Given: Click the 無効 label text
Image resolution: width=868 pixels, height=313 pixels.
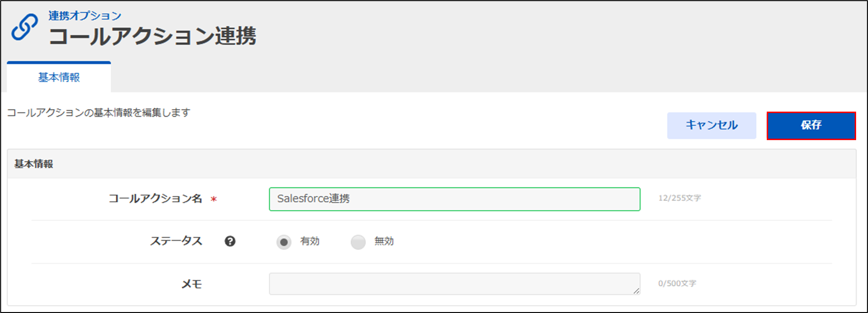Looking at the screenshot, I should pos(384,241).
